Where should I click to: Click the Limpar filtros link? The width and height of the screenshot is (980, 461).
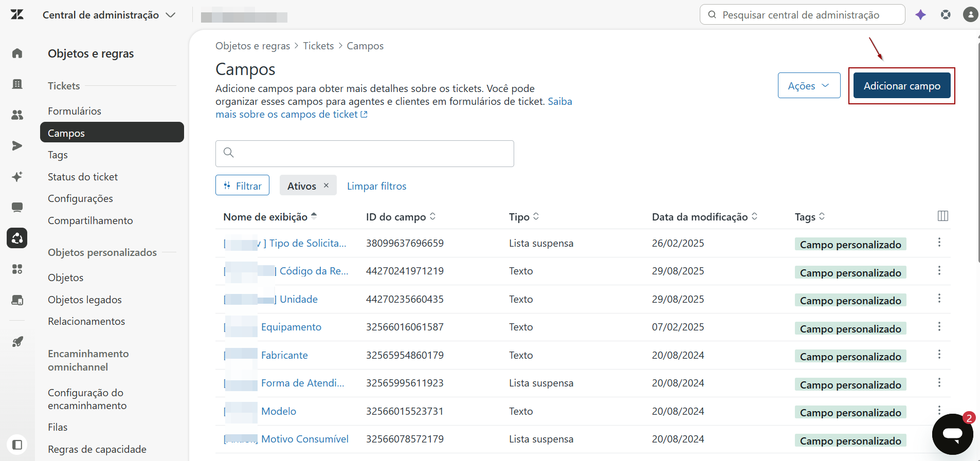tap(376, 186)
